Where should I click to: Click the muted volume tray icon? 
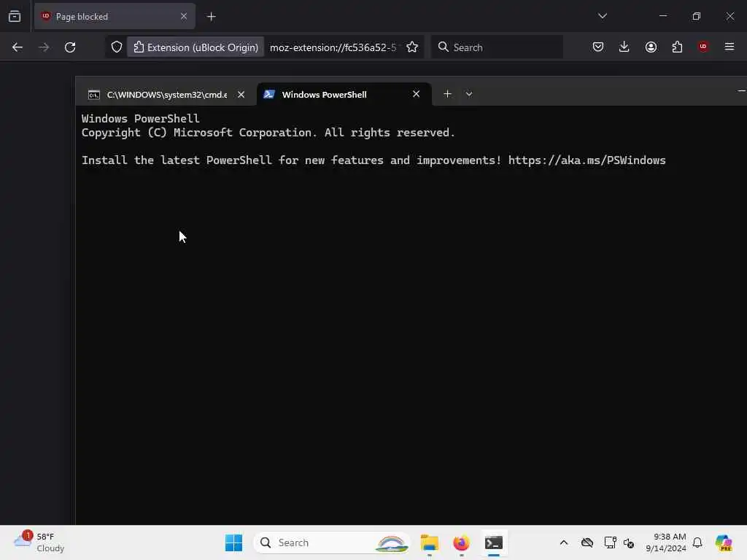pos(629,542)
